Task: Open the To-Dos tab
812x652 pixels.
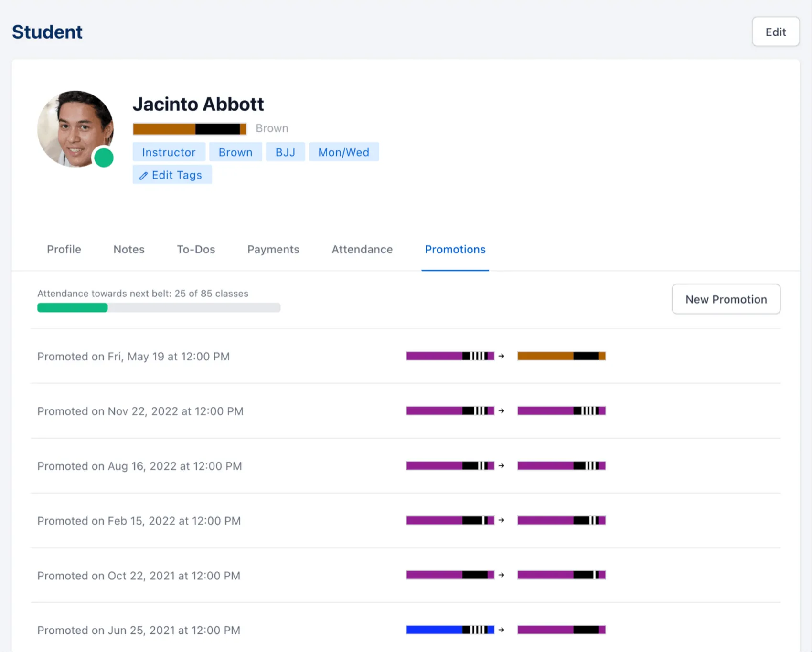Action: pos(196,249)
